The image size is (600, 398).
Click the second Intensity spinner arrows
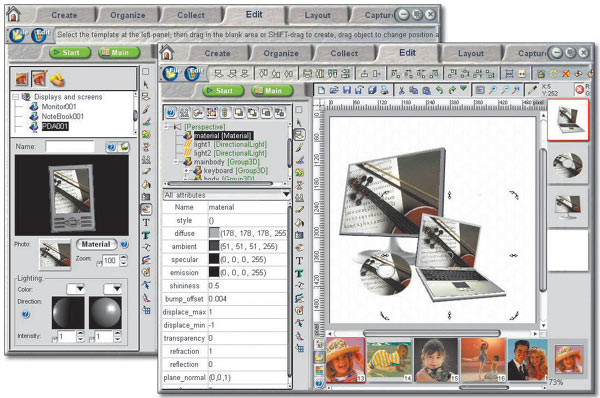tap(117, 336)
